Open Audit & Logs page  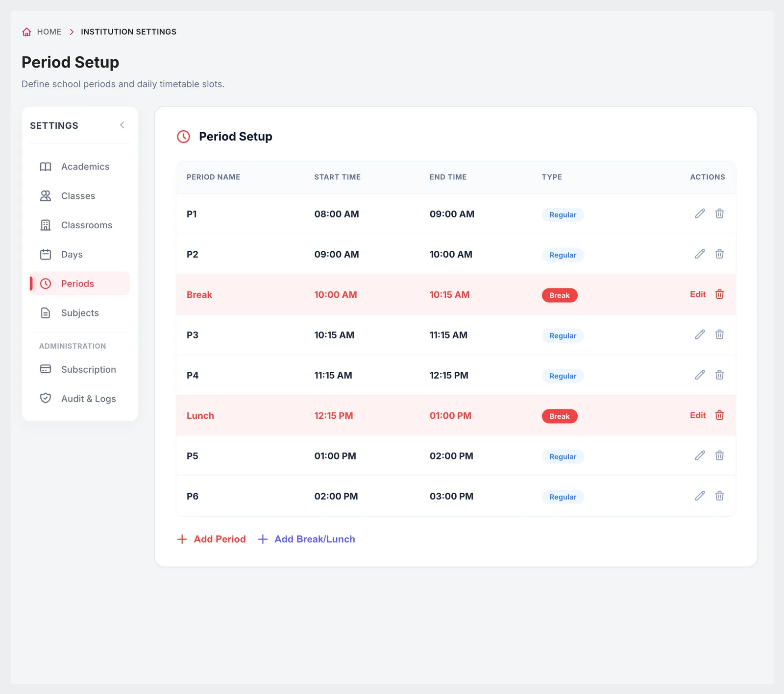pyautogui.click(x=80, y=399)
